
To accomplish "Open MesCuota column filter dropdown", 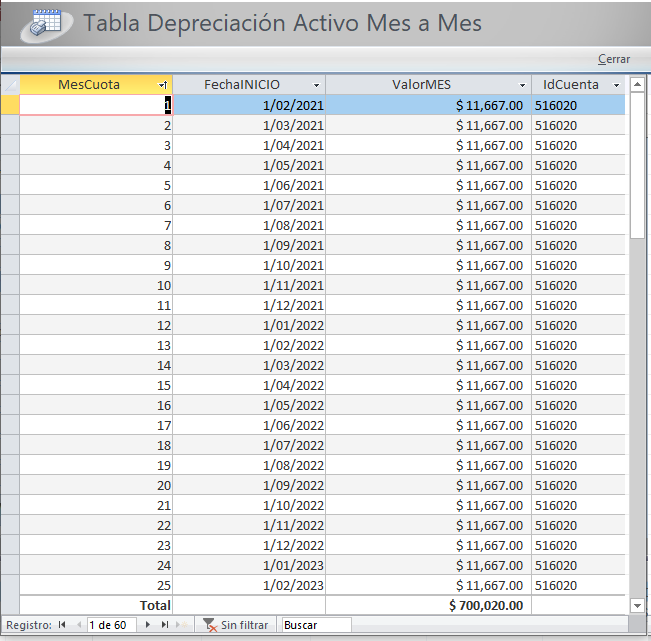I will coord(163,86).
